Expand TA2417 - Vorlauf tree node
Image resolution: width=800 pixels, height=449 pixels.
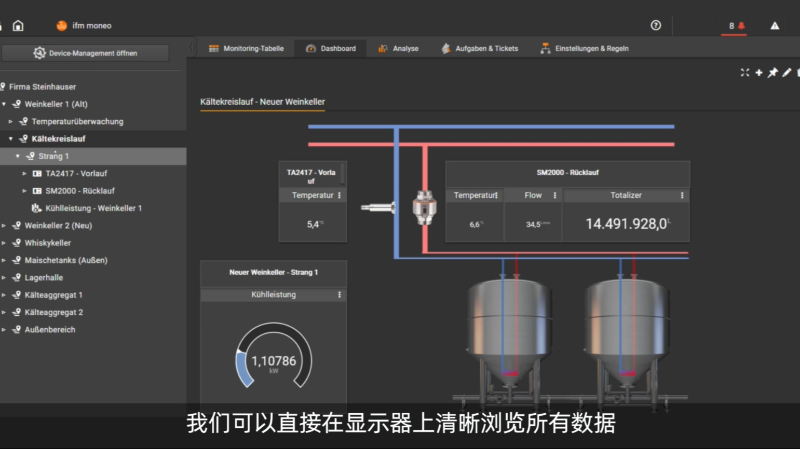[24, 173]
